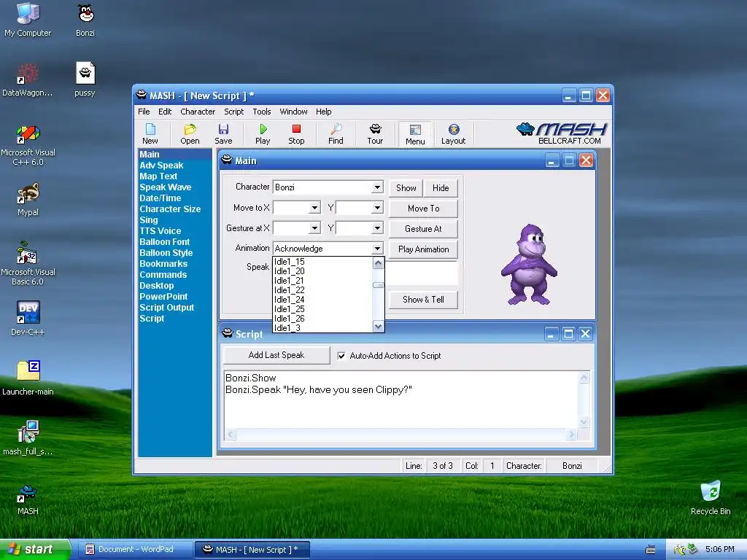This screenshot has width=747, height=560.
Task: Select PowerPoint in the sidebar
Action: [163, 297]
